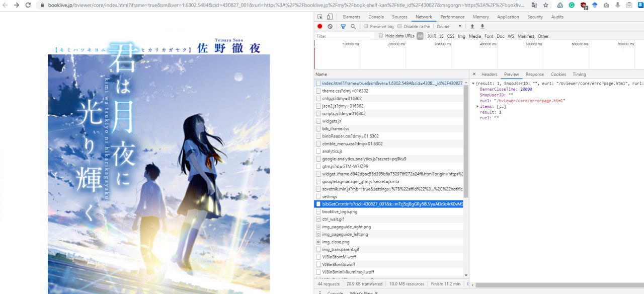The width and height of the screenshot is (644, 294).
Task: Filter requests by Font type
Action: tap(489, 36)
